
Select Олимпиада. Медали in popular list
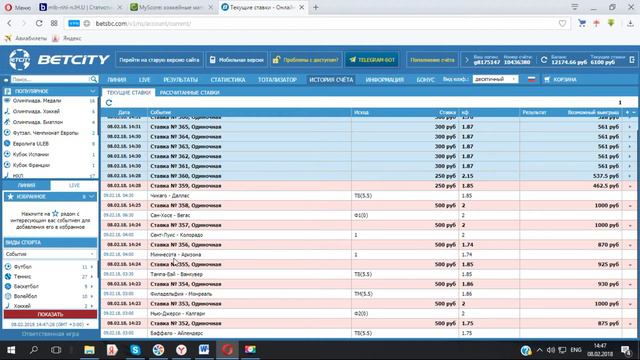pos(37,100)
